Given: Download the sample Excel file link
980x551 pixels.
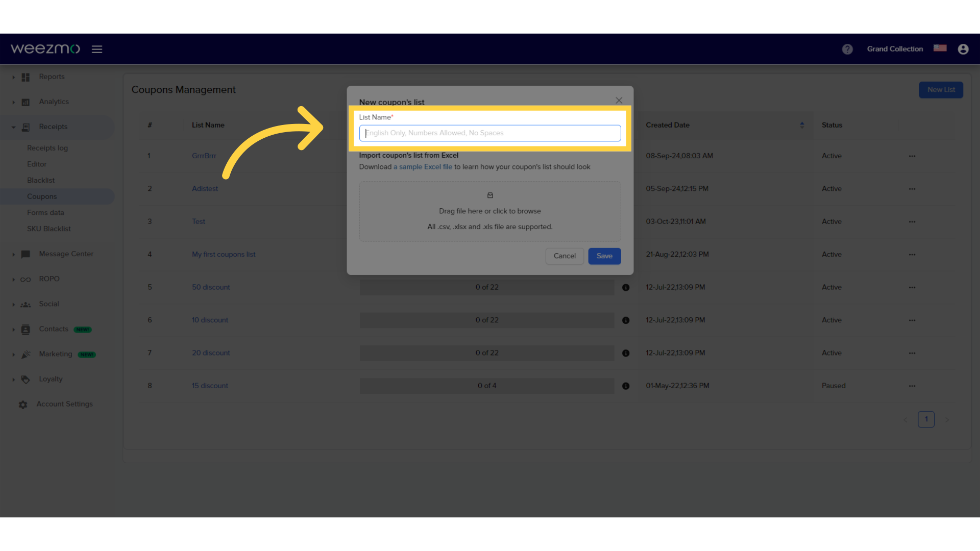Looking at the screenshot, I should point(423,167).
